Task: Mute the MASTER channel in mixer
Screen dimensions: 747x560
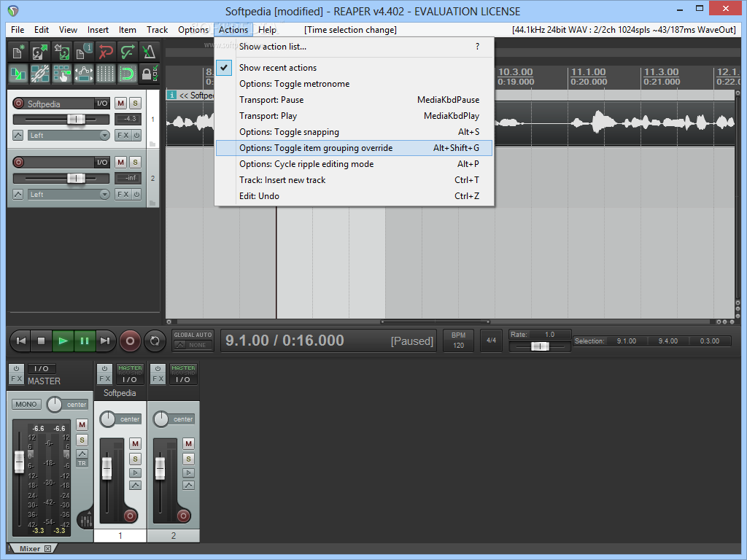Action: pos(82,425)
